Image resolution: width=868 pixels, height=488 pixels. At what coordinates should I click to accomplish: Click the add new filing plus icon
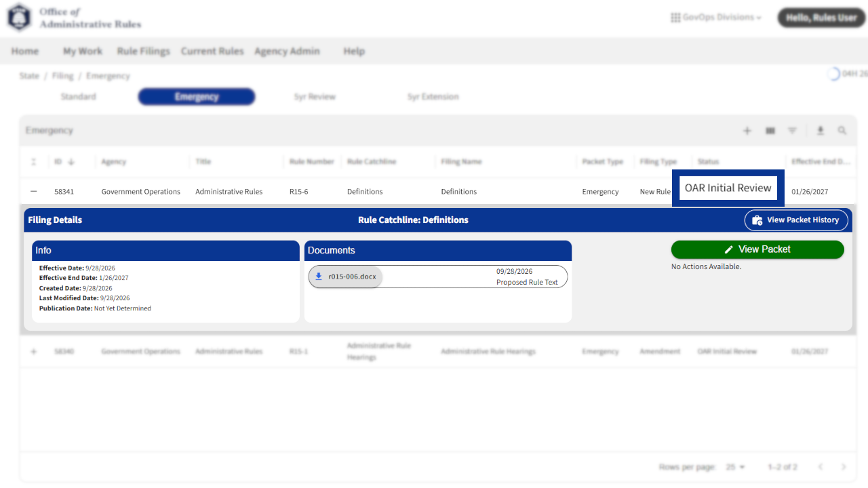tap(747, 131)
